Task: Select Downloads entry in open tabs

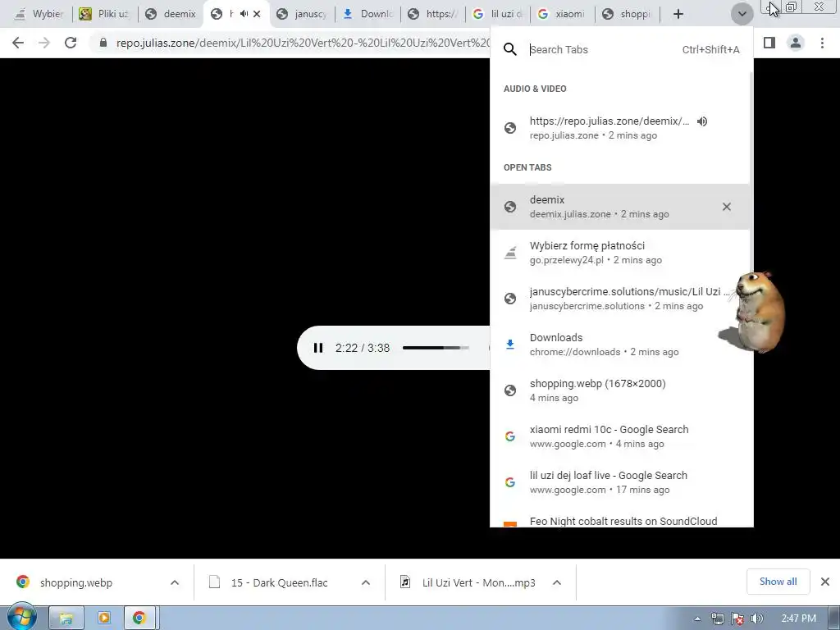Action: click(x=620, y=344)
